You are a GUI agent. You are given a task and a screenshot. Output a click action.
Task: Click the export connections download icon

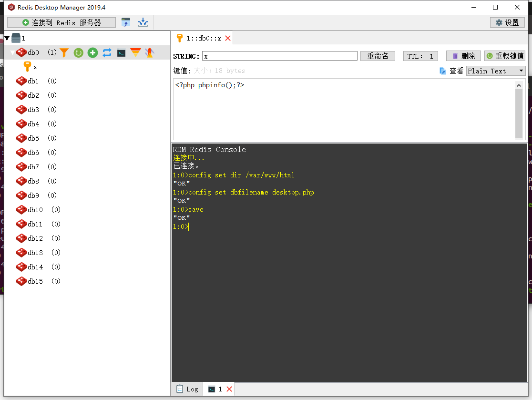click(143, 23)
